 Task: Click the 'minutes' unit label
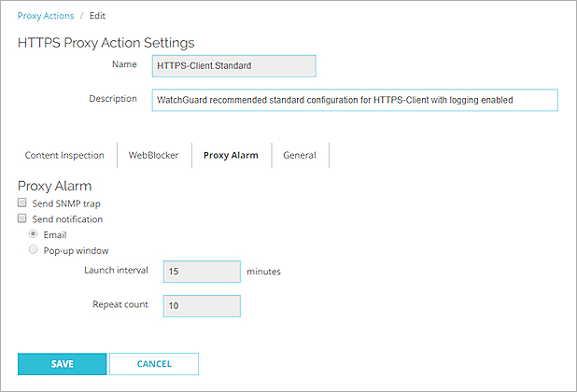[263, 272]
